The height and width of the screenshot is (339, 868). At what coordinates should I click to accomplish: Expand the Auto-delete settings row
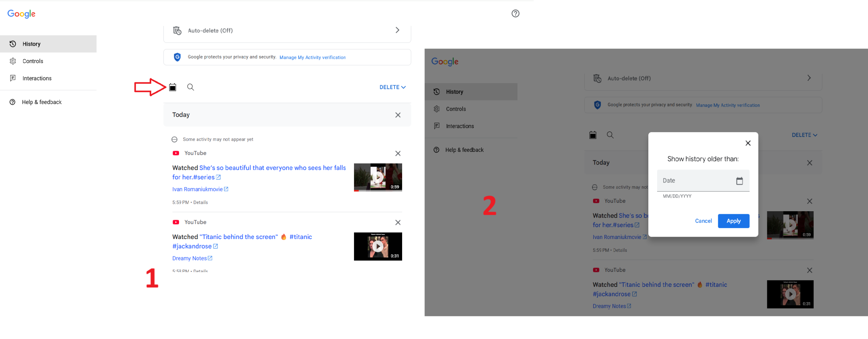tap(397, 30)
